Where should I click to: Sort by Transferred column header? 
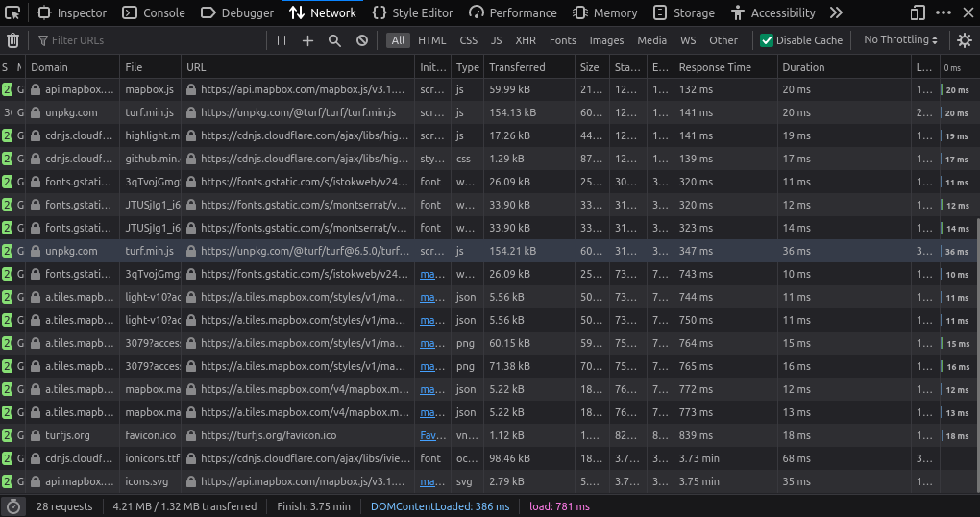[x=528, y=67]
